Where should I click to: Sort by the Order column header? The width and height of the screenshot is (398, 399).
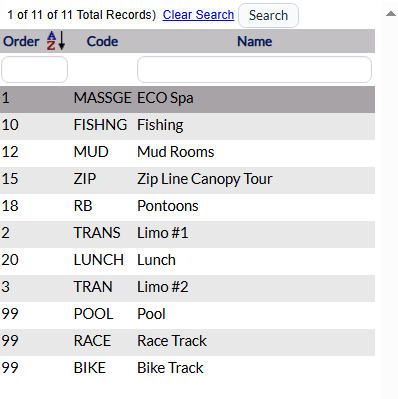[x=21, y=41]
